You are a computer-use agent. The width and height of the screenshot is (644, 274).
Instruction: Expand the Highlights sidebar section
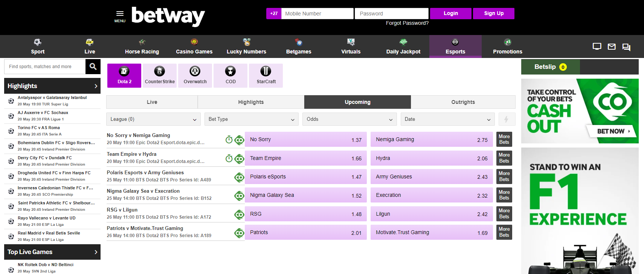coord(52,86)
